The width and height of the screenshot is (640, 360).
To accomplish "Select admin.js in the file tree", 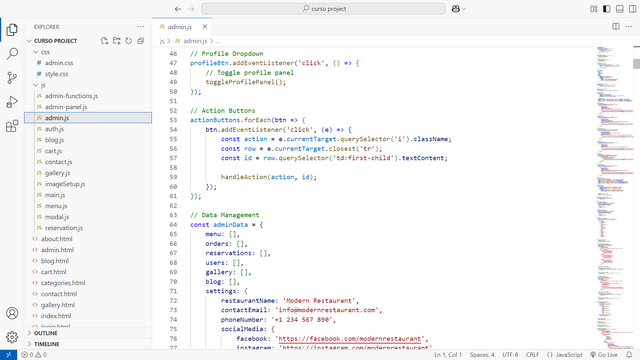I will (x=88, y=118).
